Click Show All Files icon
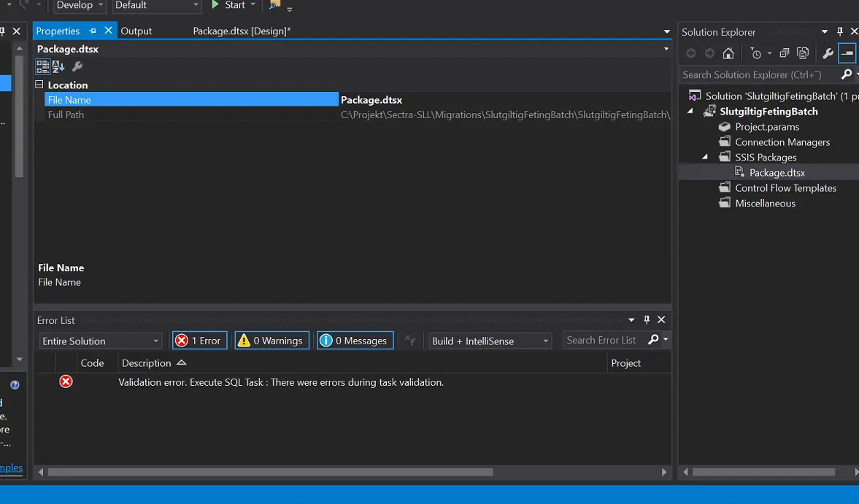This screenshot has width=859, height=504. coord(803,53)
